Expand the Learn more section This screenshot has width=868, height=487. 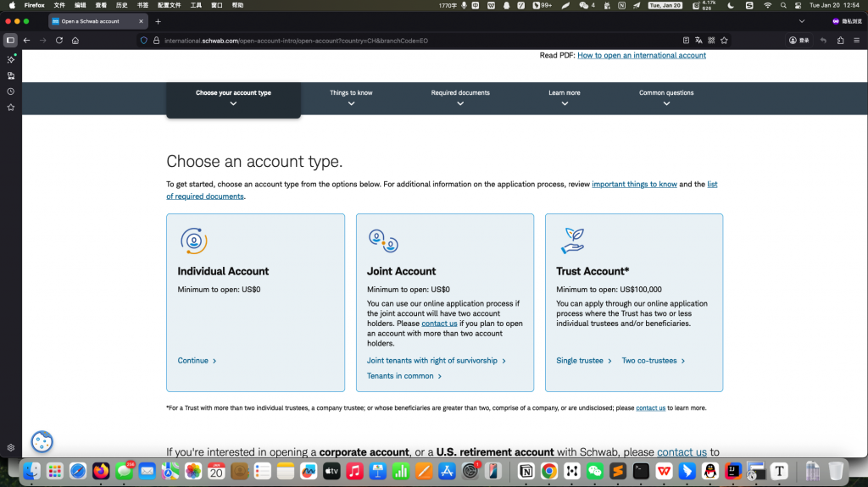click(564, 98)
